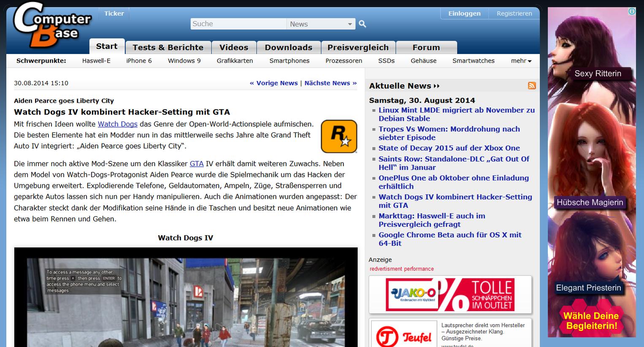Open the Tests & Berichte tab
This screenshot has width=644, height=347.
click(168, 47)
